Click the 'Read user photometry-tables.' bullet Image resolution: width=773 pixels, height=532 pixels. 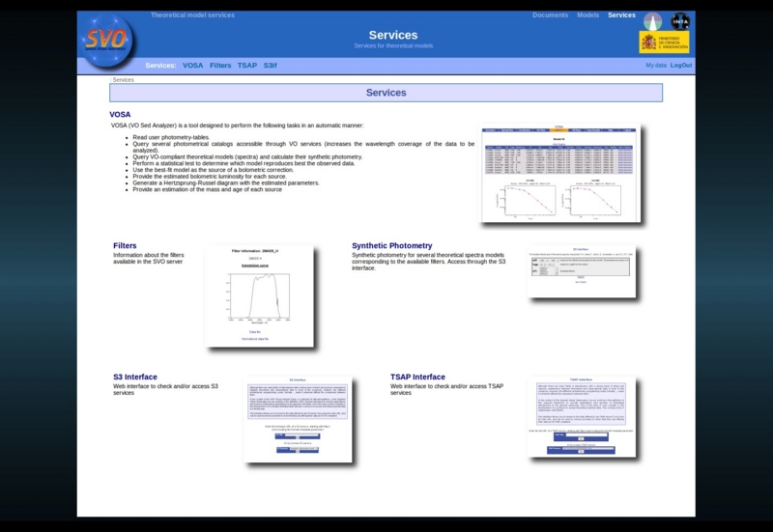(171, 137)
